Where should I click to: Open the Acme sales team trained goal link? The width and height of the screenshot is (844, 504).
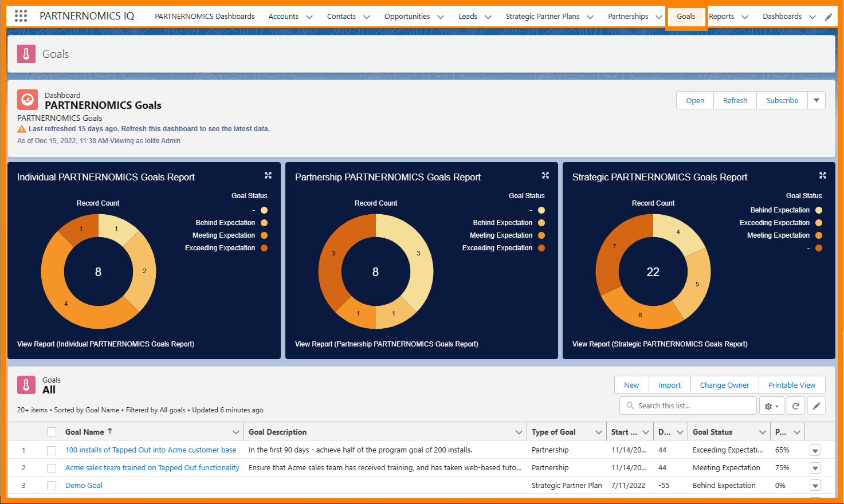tap(152, 468)
